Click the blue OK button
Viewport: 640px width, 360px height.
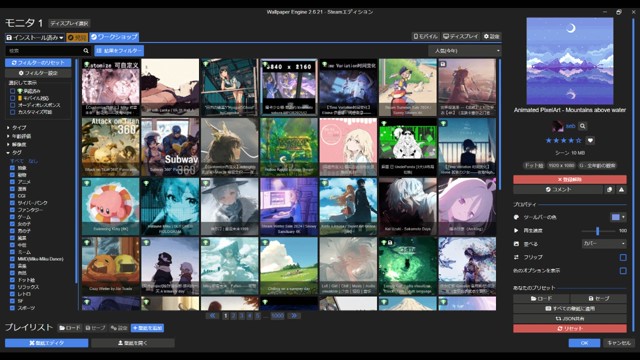pyautogui.click(x=584, y=343)
